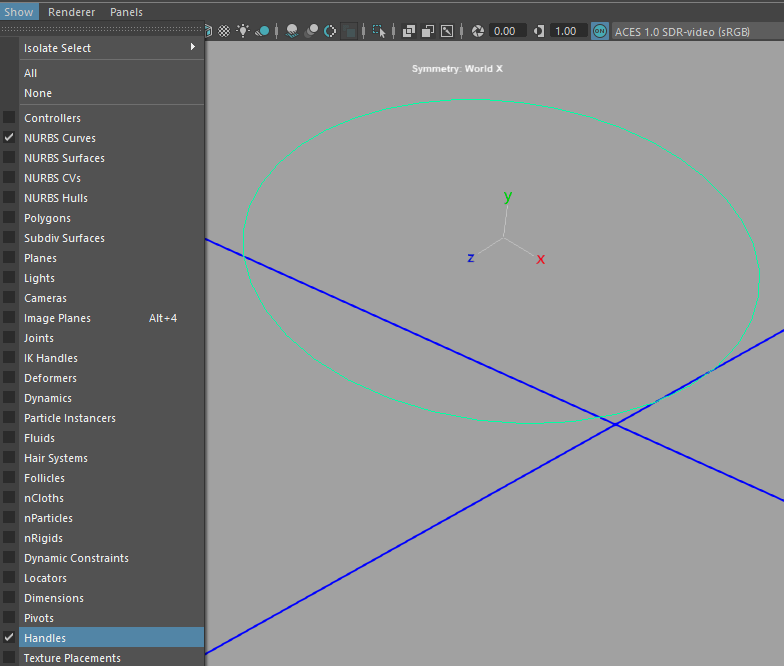The width and height of the screenshot is (784, 666).
Task: Uncheck NURBS Curves in Show menu
Action: click(x=60, y=138)
